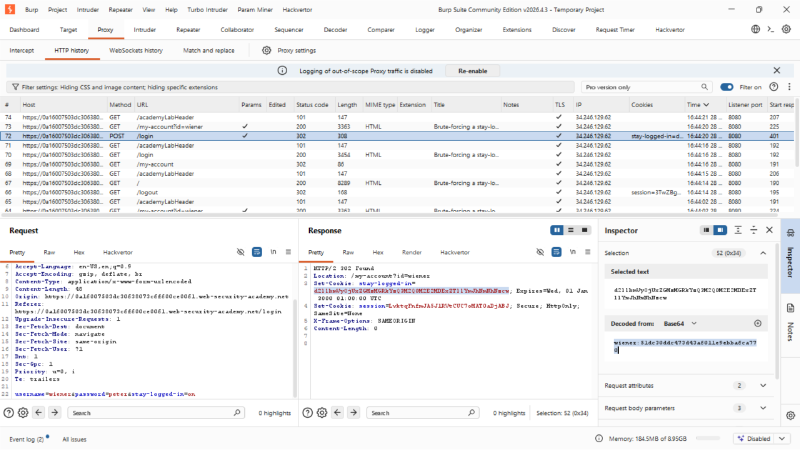Open the three-dot menu beside Filter on

789,87
